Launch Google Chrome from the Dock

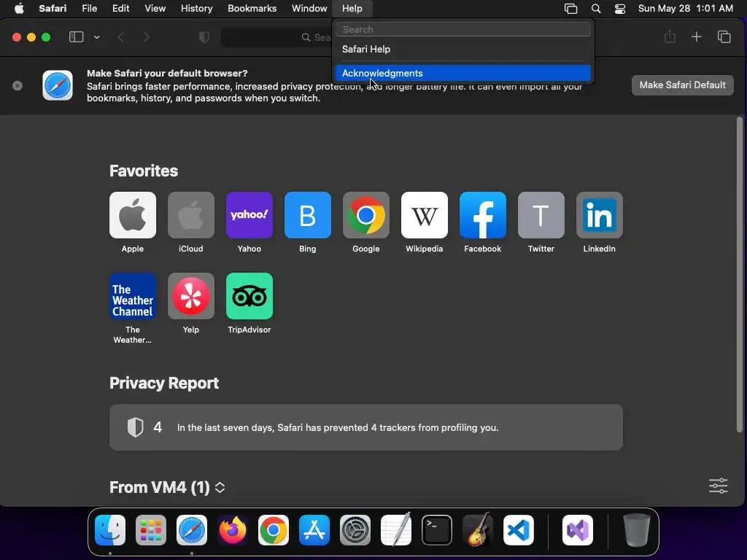click(274, 530)
